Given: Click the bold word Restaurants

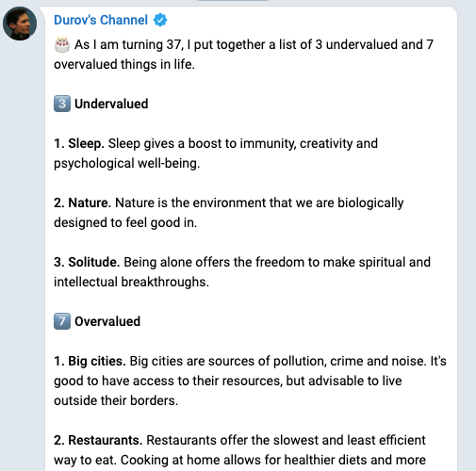Looking at the screenshot, I should tap(106, 440).
